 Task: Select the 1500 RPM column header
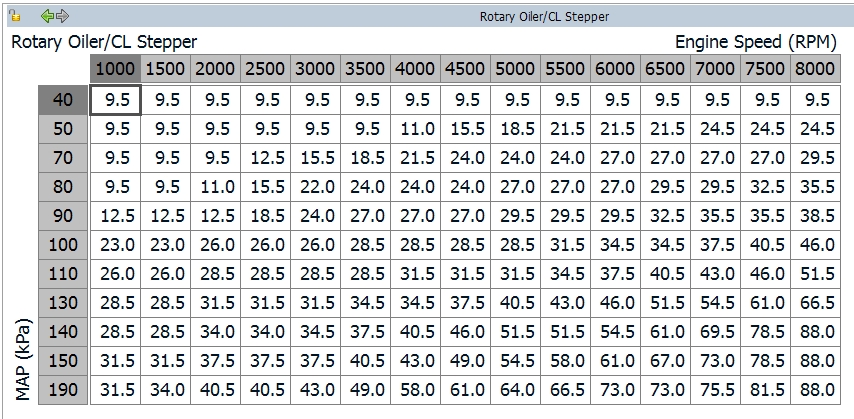166,69
